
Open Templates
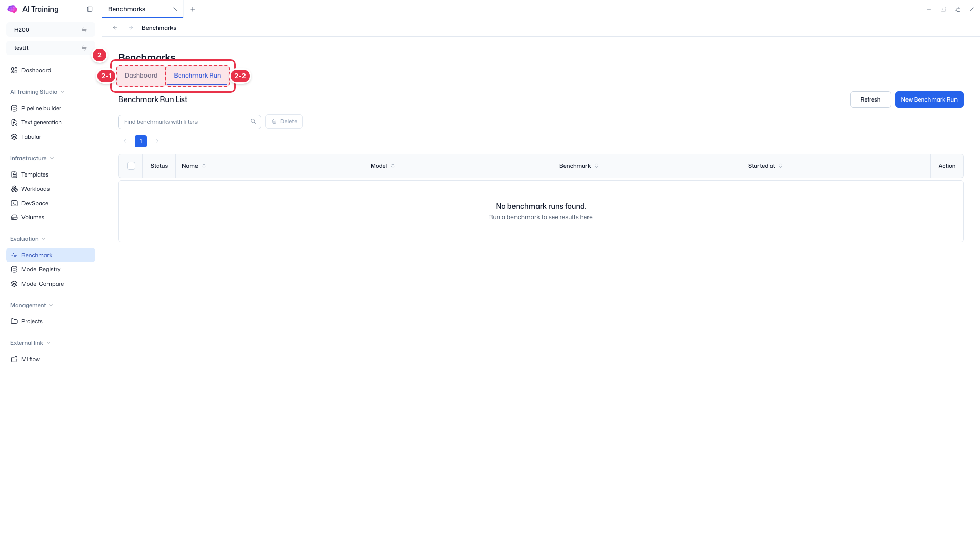click(51, 174)
